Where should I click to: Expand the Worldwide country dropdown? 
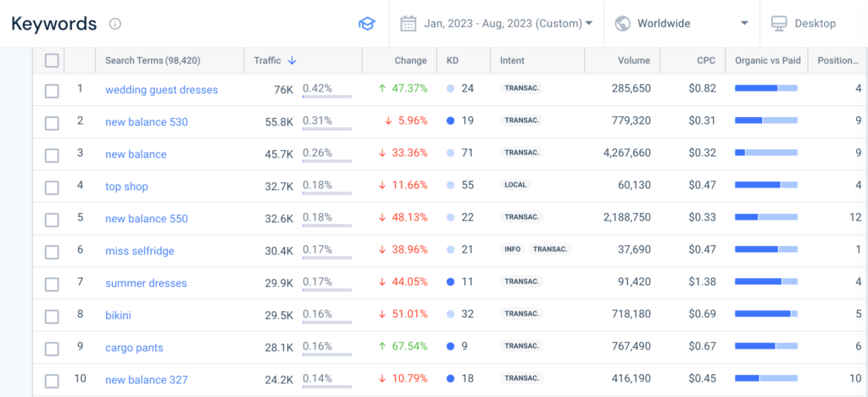click(x=693, y=24)
